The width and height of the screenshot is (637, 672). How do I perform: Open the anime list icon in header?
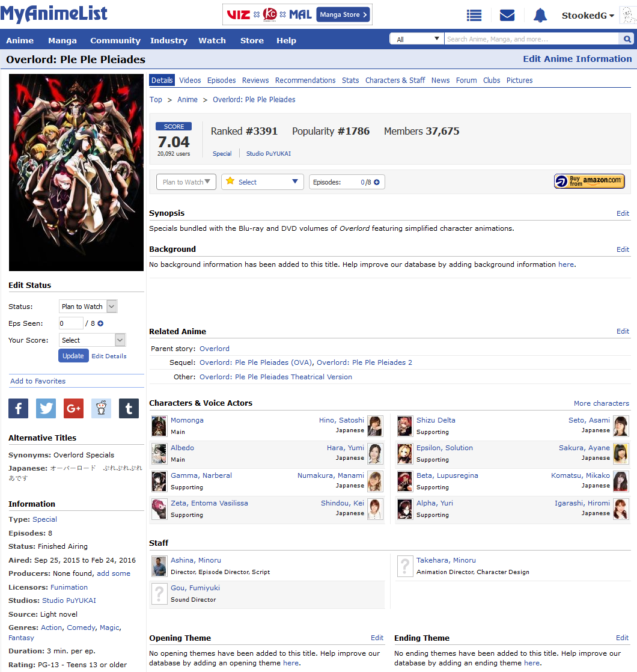pos(474,16)
